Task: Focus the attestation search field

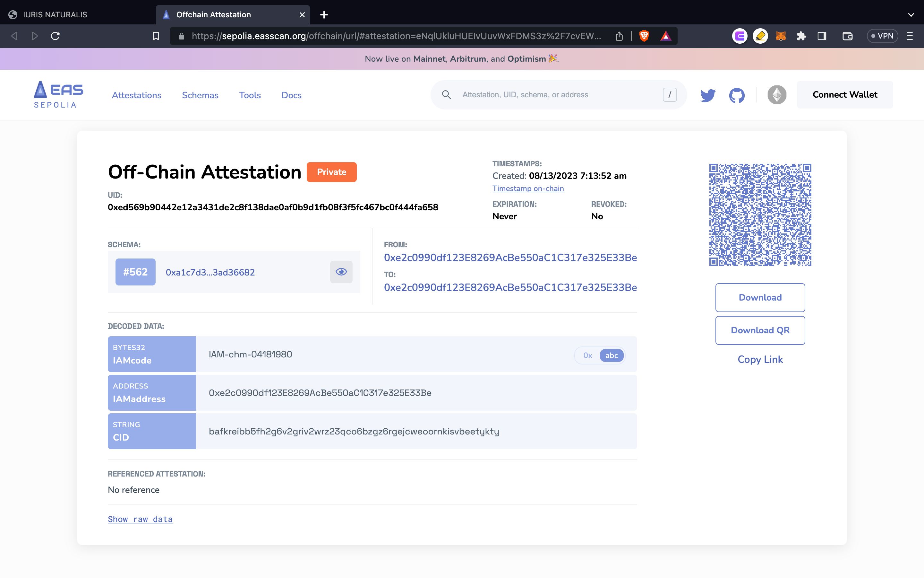Action: click(559, 95)
